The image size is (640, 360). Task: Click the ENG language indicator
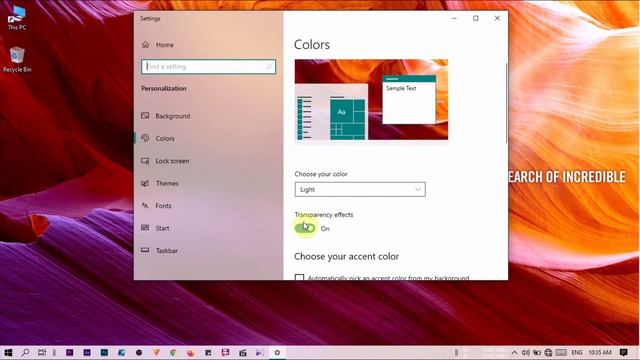coord(577,352)
